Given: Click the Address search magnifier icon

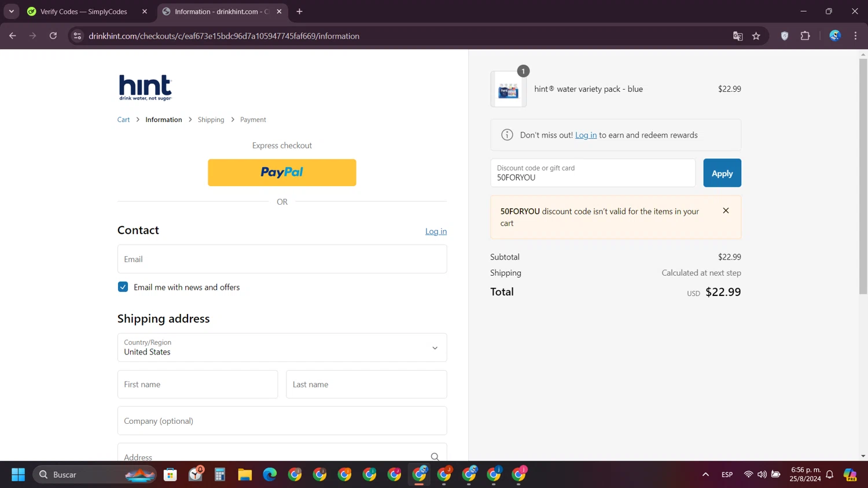Looking at the screenshot, I should tap(435, 457).
